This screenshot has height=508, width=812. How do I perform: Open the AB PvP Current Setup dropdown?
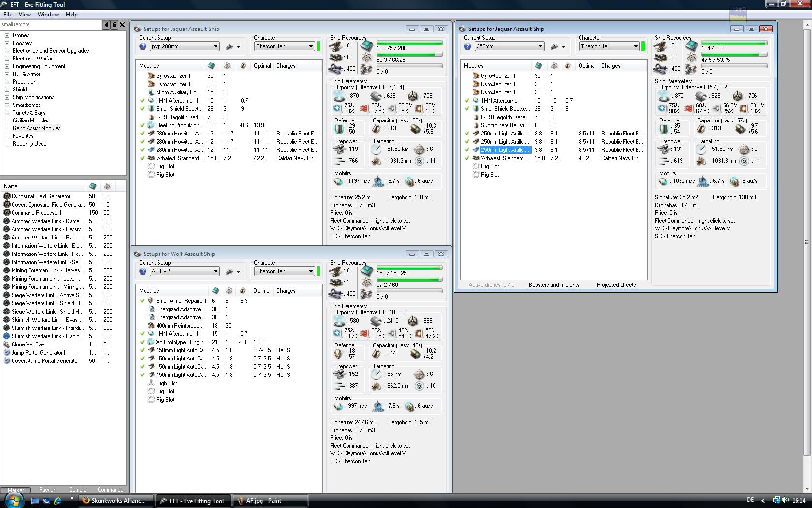coord(184,271)
